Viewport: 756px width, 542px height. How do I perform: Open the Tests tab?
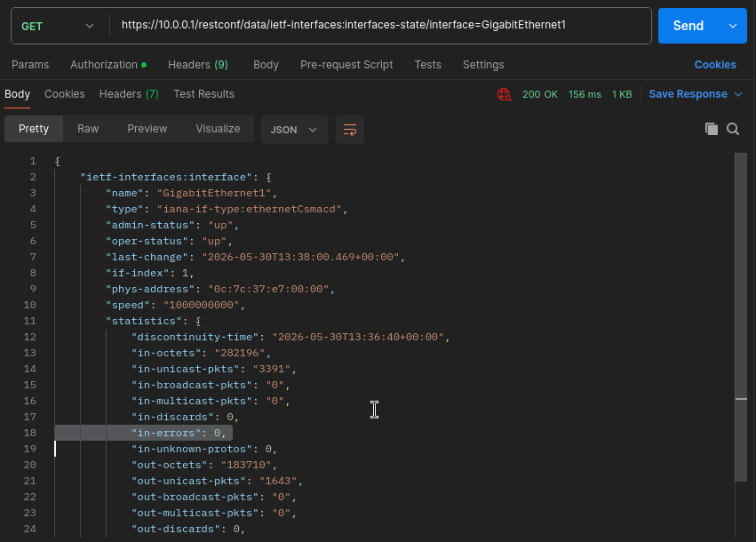click(427, 65)
